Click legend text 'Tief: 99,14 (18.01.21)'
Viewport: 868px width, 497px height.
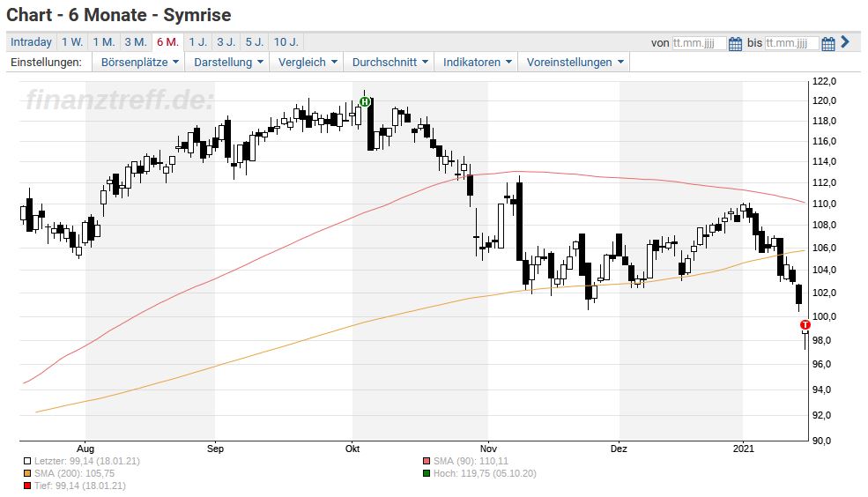[x=79, y=486]
